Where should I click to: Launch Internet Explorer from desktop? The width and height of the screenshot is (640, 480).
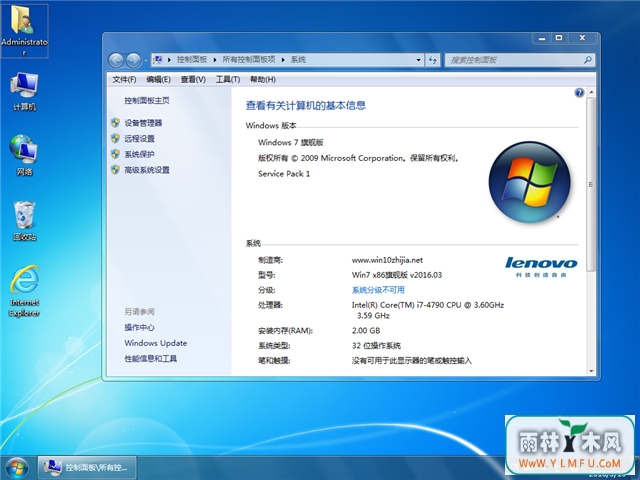point(24,291)
